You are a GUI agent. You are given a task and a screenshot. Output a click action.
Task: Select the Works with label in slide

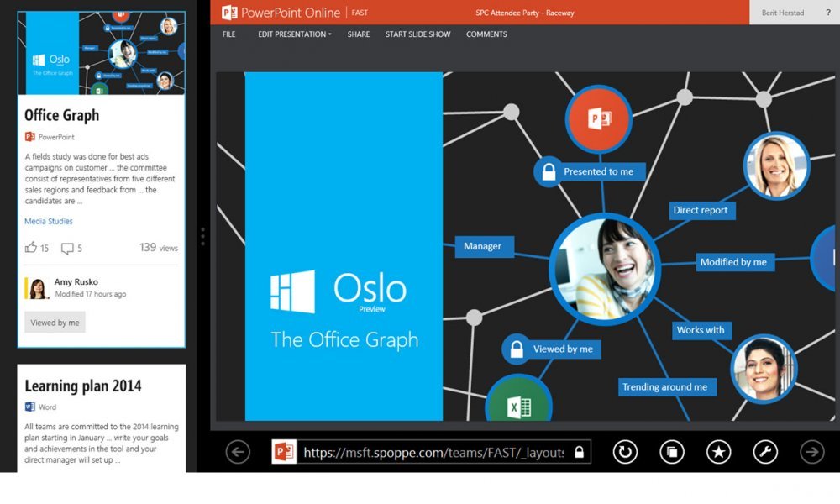[x=701, y=330]
